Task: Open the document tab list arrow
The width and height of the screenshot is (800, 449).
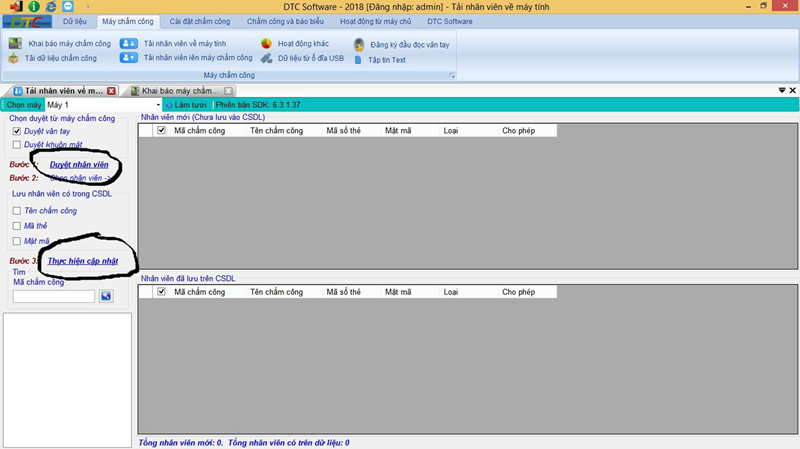Action: coord(781,91)
